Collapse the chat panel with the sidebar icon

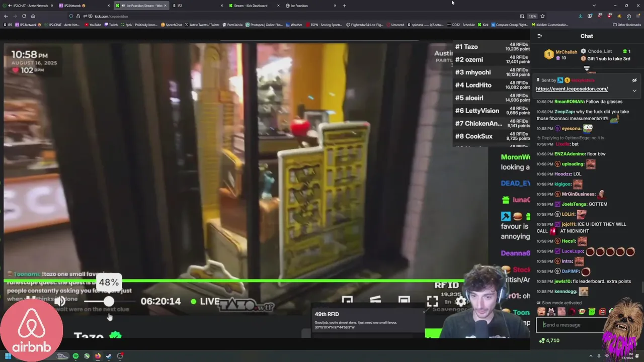tap(539, 36)
